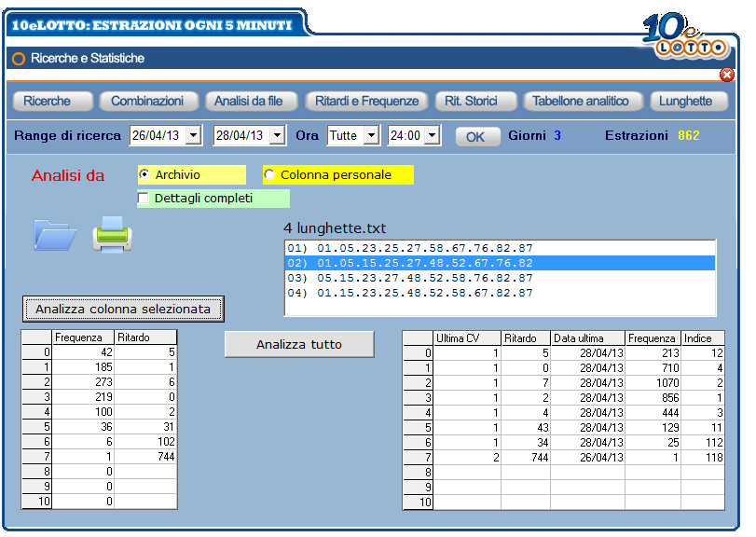Open the 24:00 time dropdown

coord(433,135)
